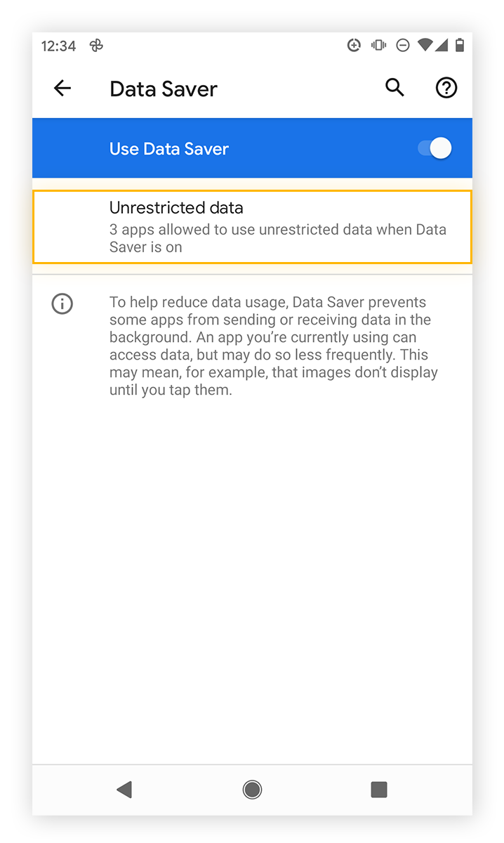Tap the '3 apps allowed' subtitle text

pyautogui.click(x=278, y=238)
